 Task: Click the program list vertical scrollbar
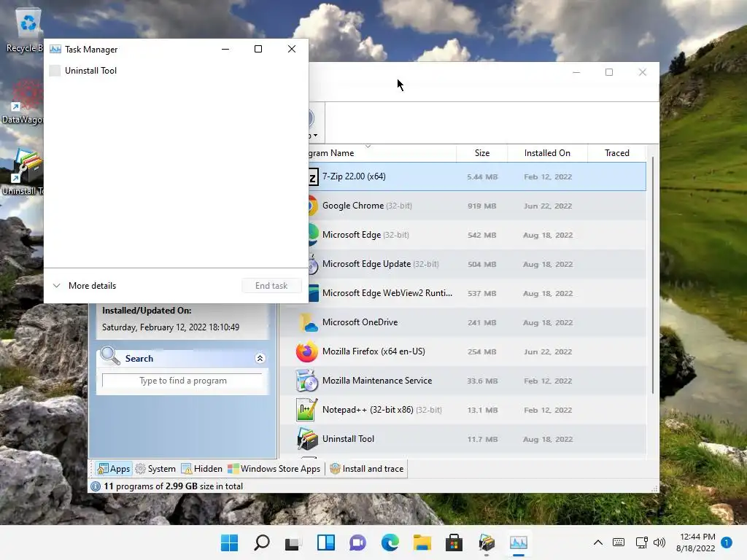click(652, 275)
